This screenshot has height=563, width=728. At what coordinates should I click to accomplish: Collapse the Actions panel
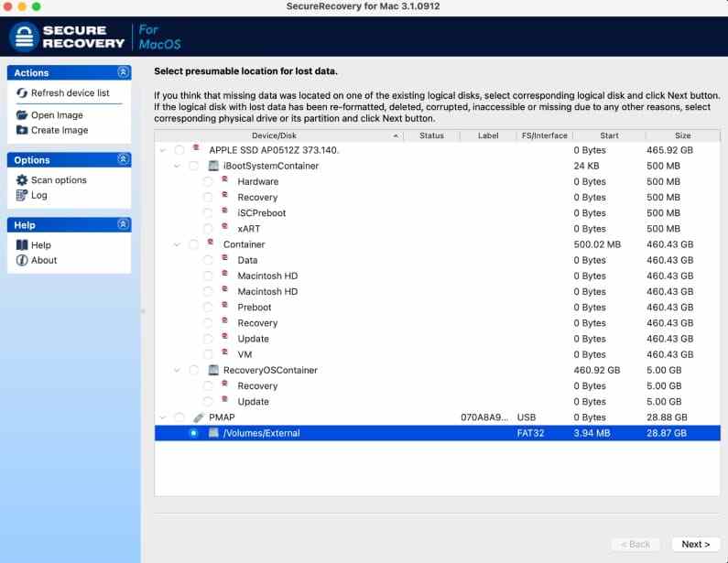pos(123,72)
